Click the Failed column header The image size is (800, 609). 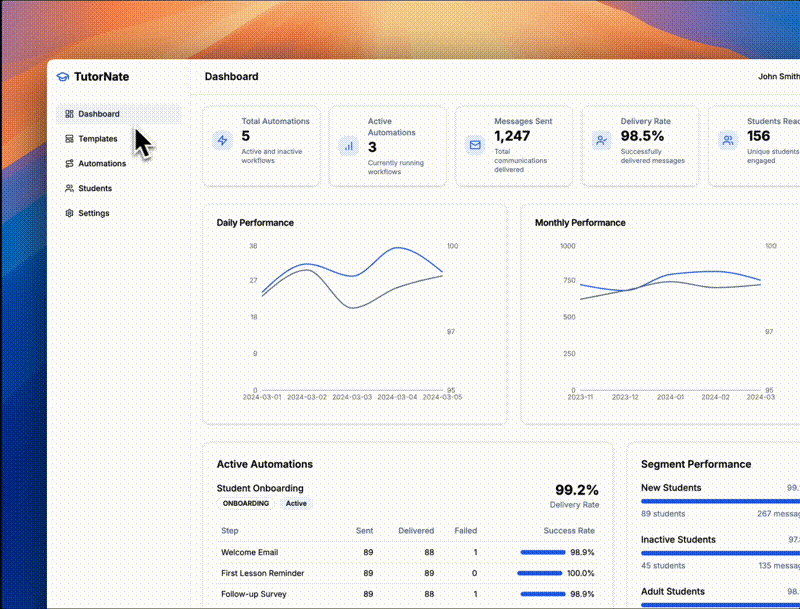point(466,531)
